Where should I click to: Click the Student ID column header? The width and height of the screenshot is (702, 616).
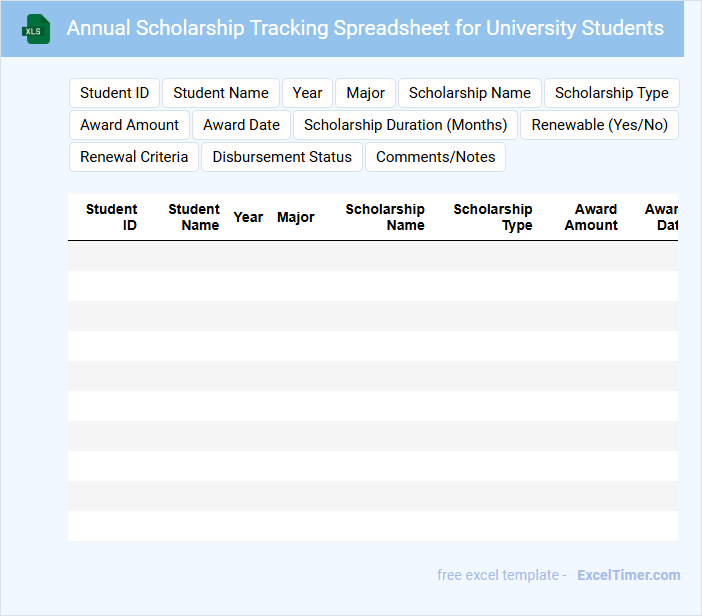click(112, 217)
